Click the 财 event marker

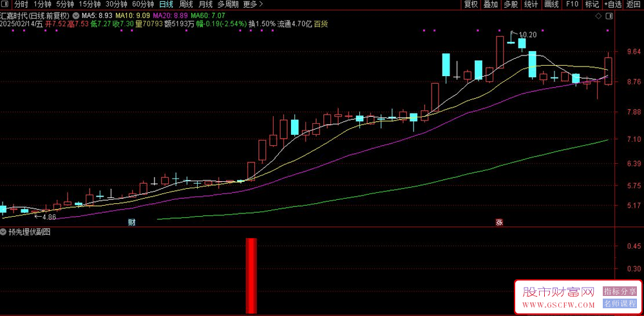click(x=132, y=222)
